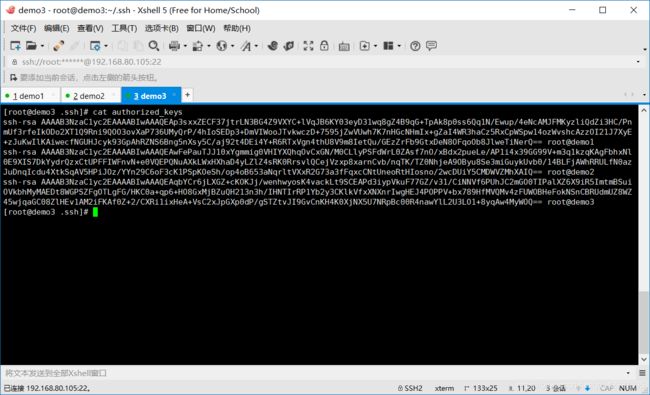
Task: Start a search with the Find magnifier icon
Action: pos(154,46)
